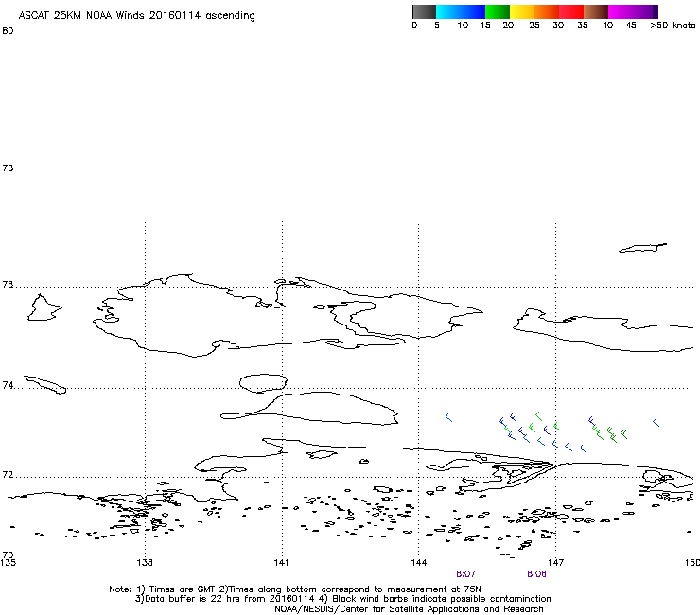Click the 8:07 swath time marker
This screenshot has height=615, width=700.
tap(465, 574)
